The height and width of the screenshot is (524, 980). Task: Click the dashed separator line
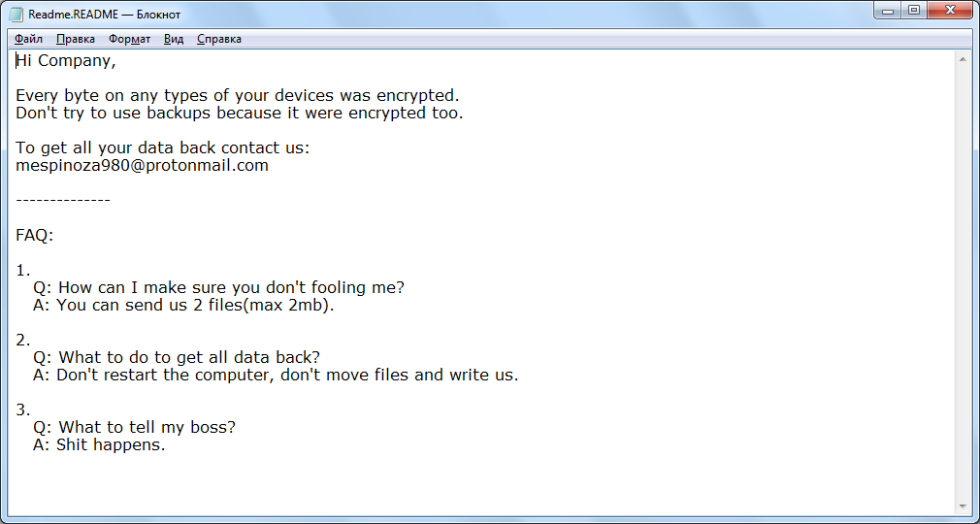[x=62, y=200]
